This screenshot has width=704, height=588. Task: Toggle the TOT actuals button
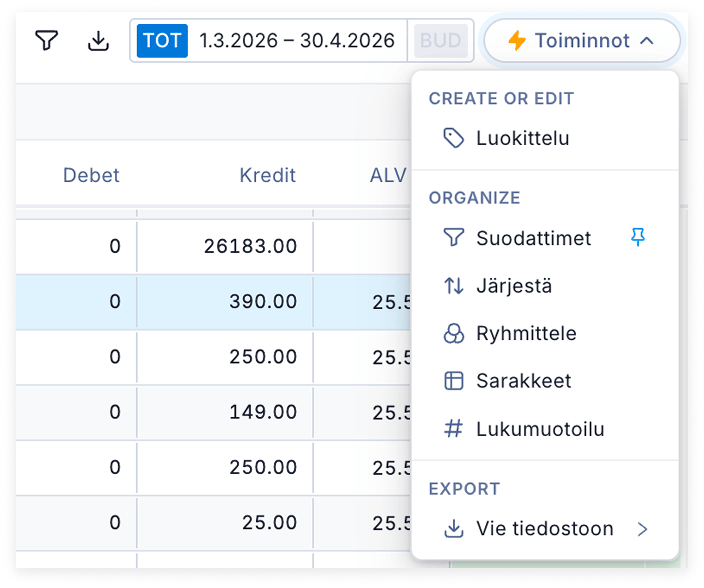(162, 41)
